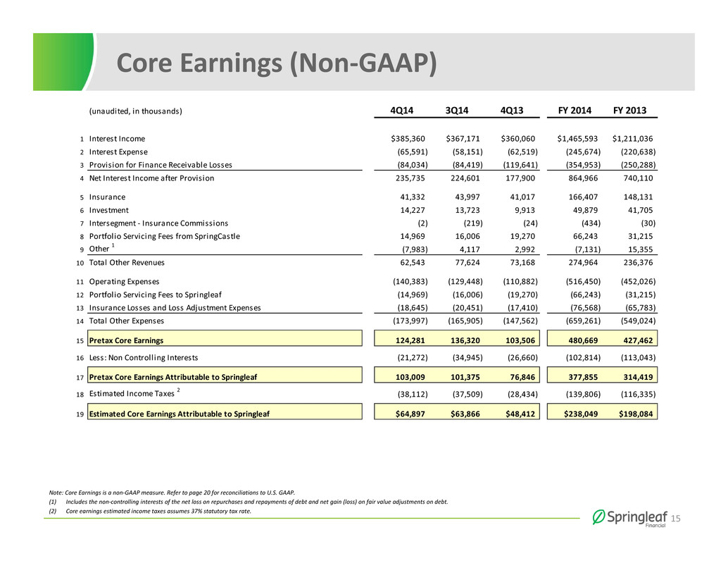The height and width of the screenshot is (563, 728).
Task: Select the FY 2013 column header
Action: click(x=629, y=111)
